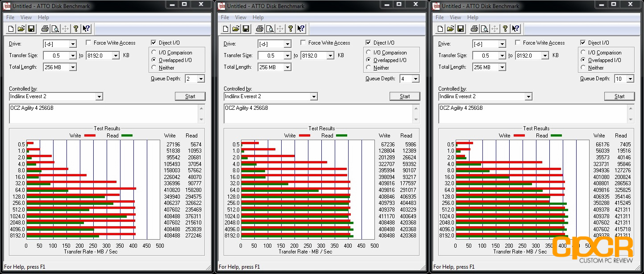This screenshot has width=644, height=274.
Task: Expand Queue Depth dropdown showing 4
Action: tap(415, 79)
